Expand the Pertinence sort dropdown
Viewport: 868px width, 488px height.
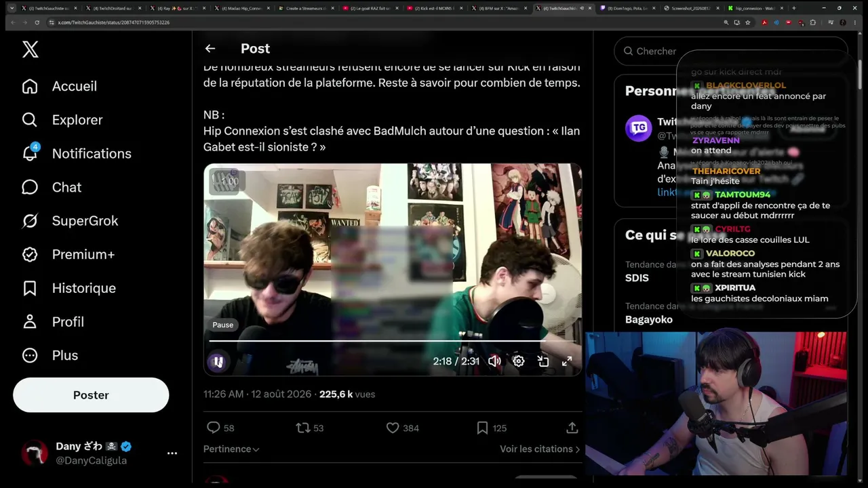(231, 449)
